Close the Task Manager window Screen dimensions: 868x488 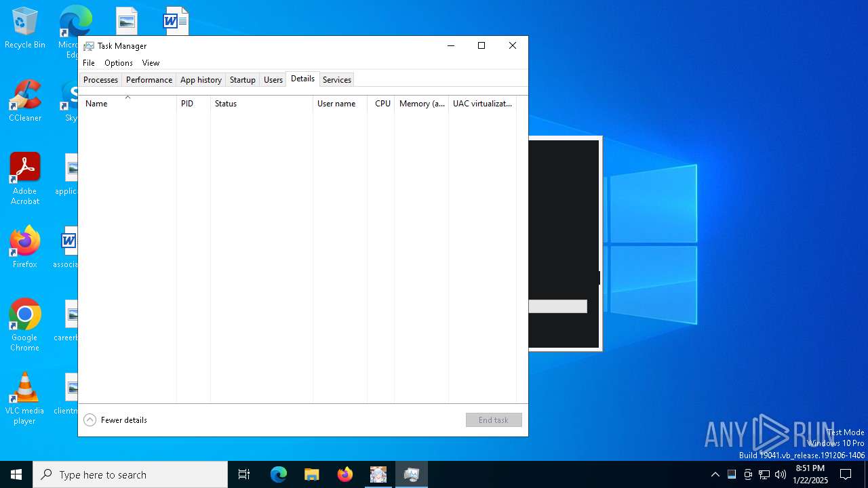point(513,45)
